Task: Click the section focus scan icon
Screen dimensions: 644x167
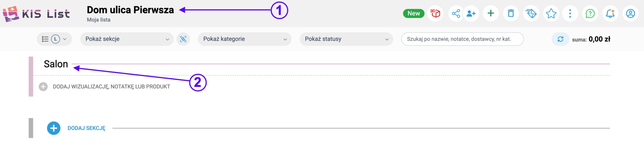Action: pyautogui.click(x=183, y=39)
